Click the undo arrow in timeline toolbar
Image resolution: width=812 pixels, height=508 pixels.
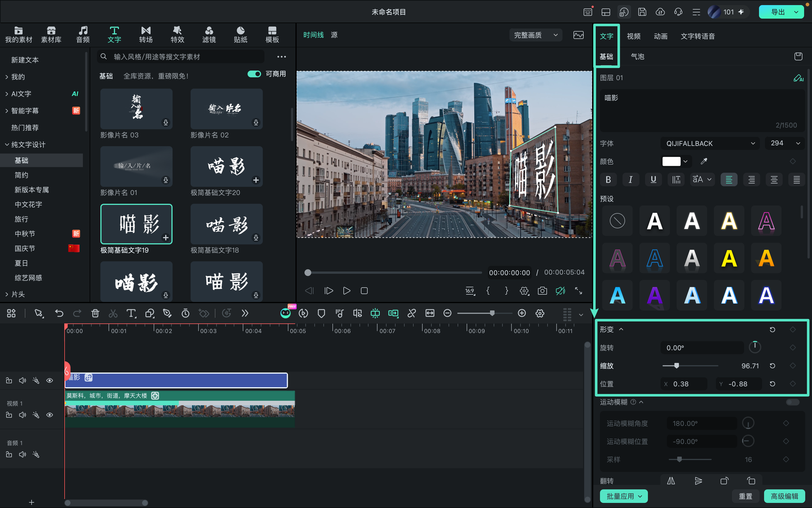(59, 314)
